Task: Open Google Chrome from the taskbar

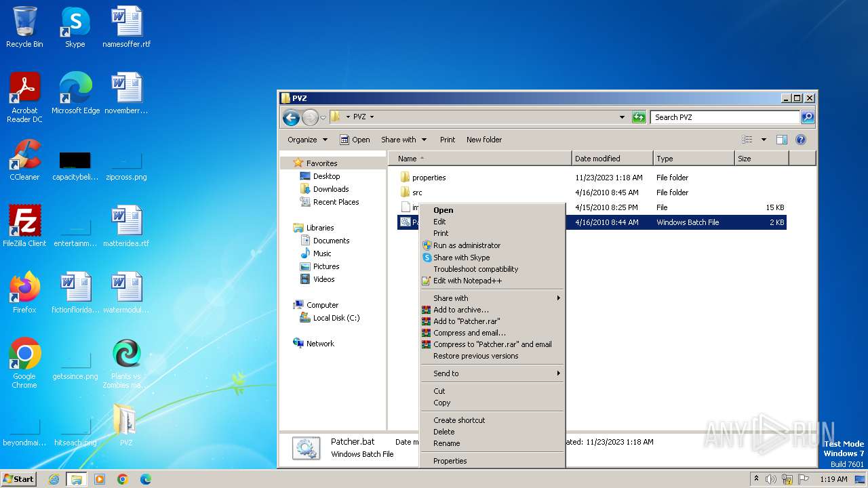Action: pos(122,479)
